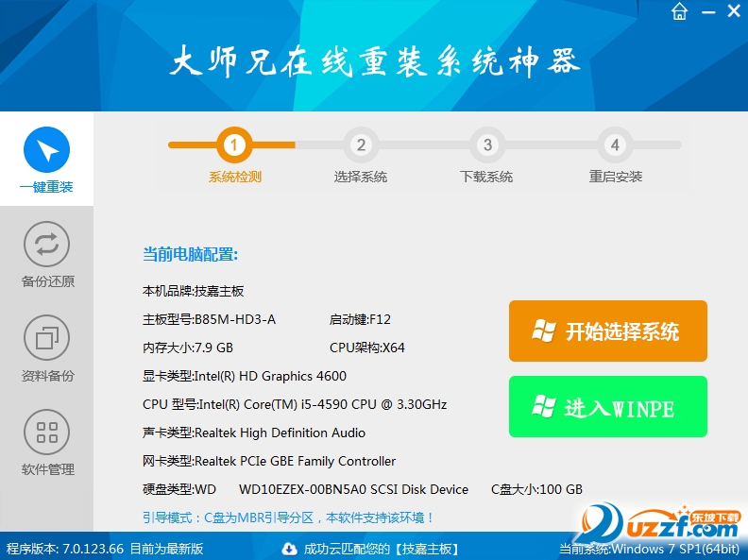Click step 2 circle in progress bar
The width and height of the screenshot is (748, 560).
[x=361, y=144]
